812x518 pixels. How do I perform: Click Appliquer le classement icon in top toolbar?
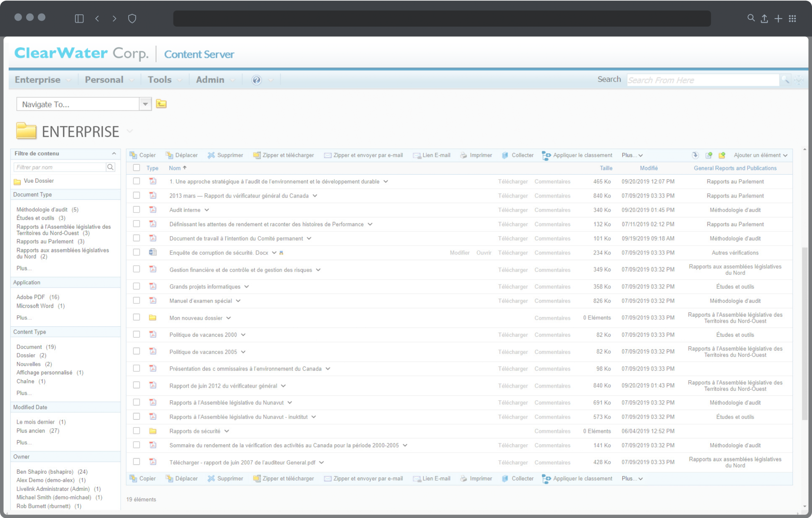pyautogui.click(x=546, y=155)
